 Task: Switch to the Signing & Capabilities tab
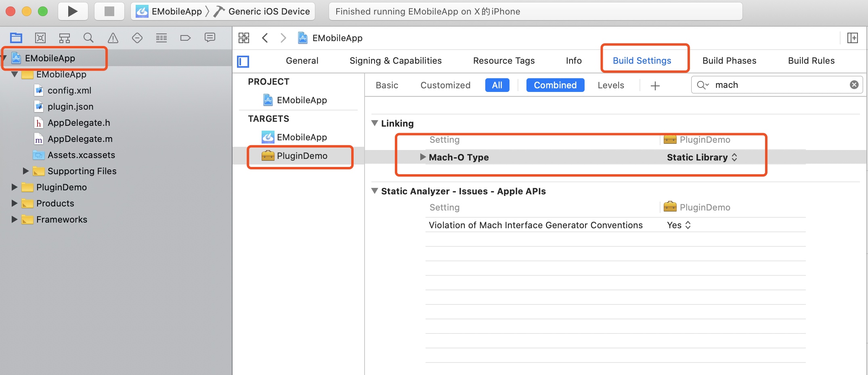(x=396, y=60)
